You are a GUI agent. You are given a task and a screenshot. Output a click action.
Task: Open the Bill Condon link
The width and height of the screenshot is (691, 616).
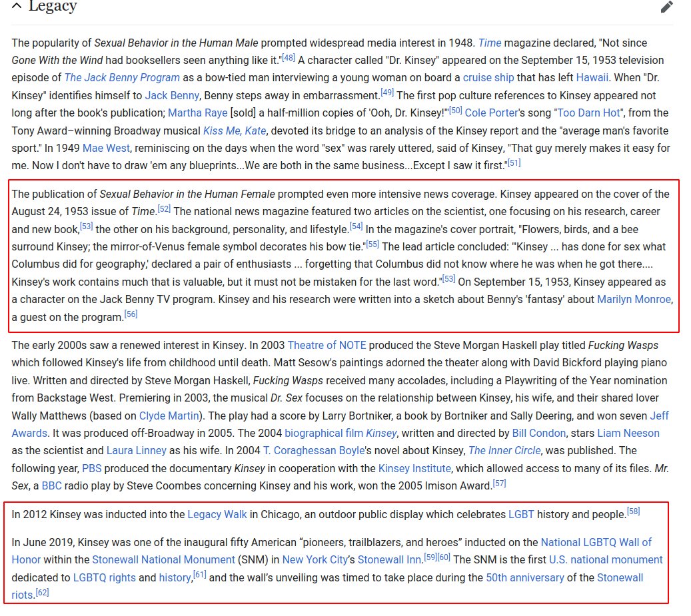click(539, 434)
